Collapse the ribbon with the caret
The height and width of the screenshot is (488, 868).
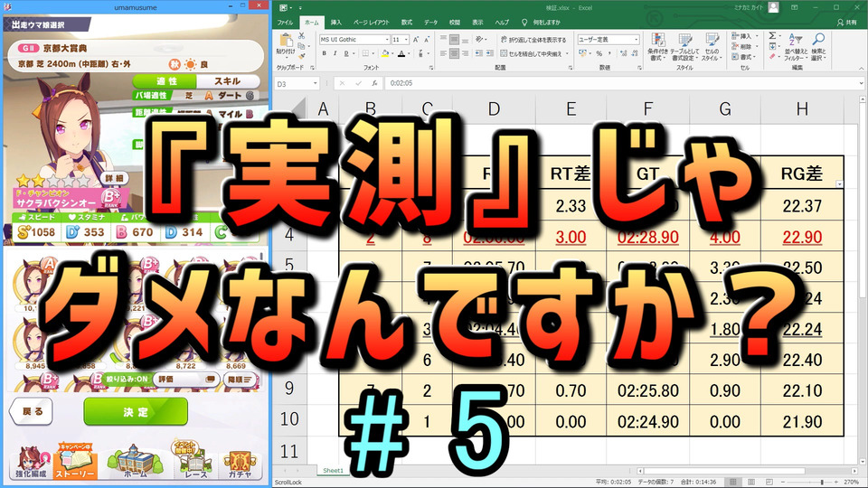click(861, 68)
